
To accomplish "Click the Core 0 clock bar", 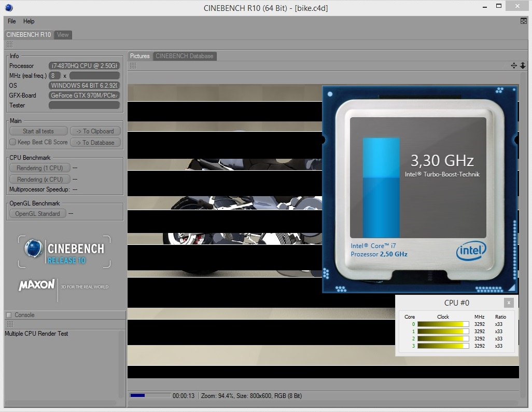I will (x=443, y=324).
